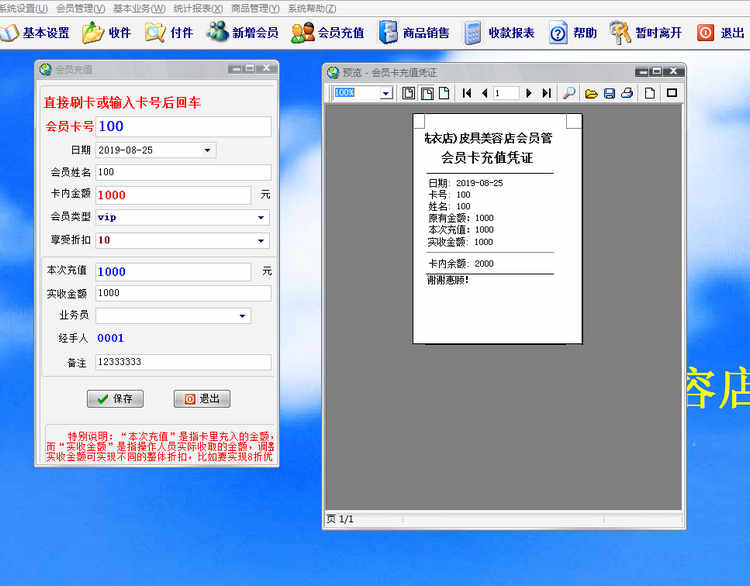Click the black rectangle icon at the toolbar's end

[672, 93]
